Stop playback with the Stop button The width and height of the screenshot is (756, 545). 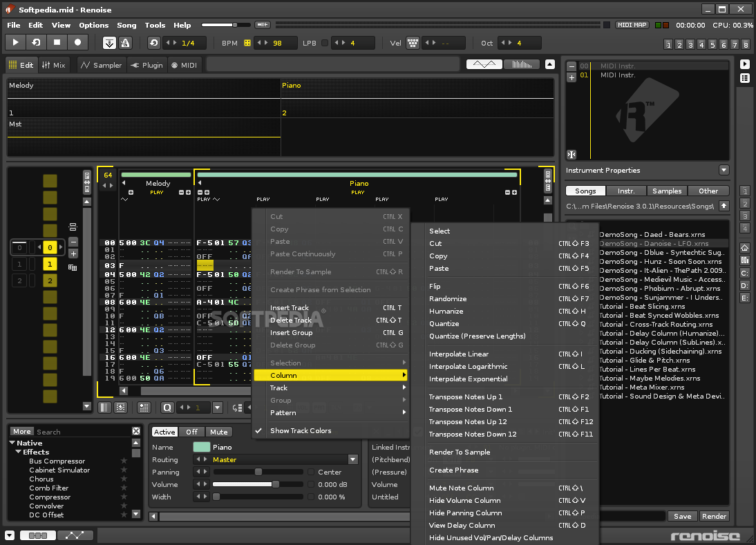pos(57,42)
